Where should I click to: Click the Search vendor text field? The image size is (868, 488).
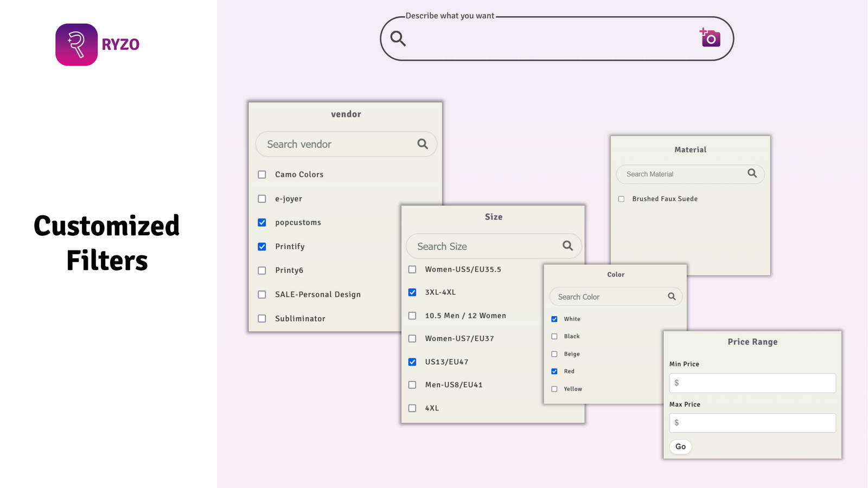pos(336,144)
